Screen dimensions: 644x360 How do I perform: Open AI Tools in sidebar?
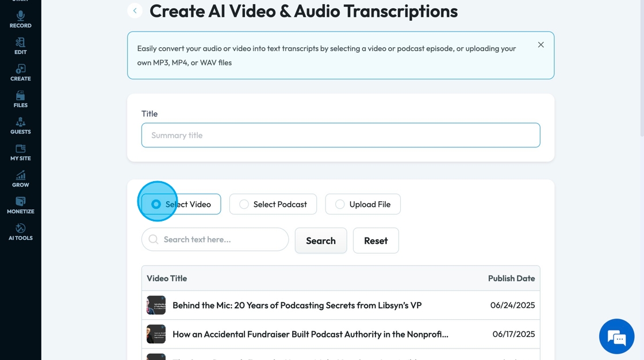(x=20, y=232)
